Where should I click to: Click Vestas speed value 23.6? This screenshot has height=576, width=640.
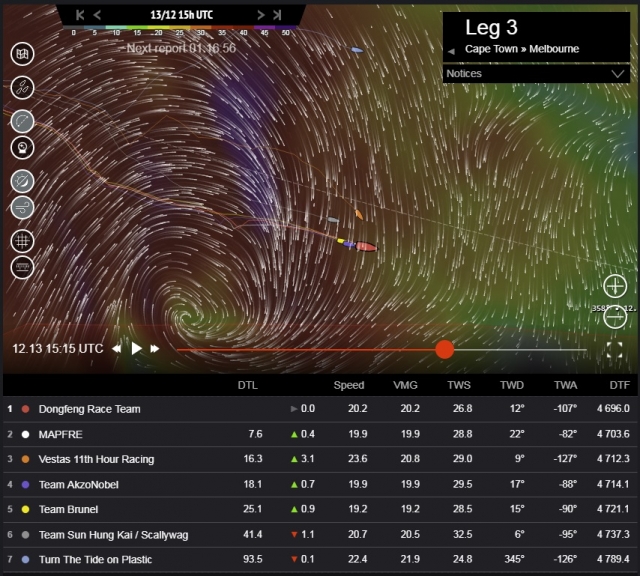pyautogui.click(x=358, y=459)
